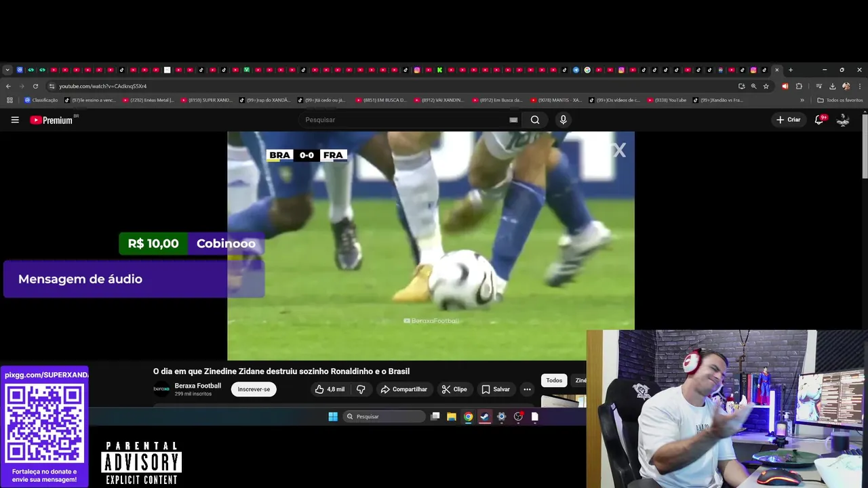Create a clip with Clipe button
The height and width of the screenshot is (488, 868).
coord(454,389)
